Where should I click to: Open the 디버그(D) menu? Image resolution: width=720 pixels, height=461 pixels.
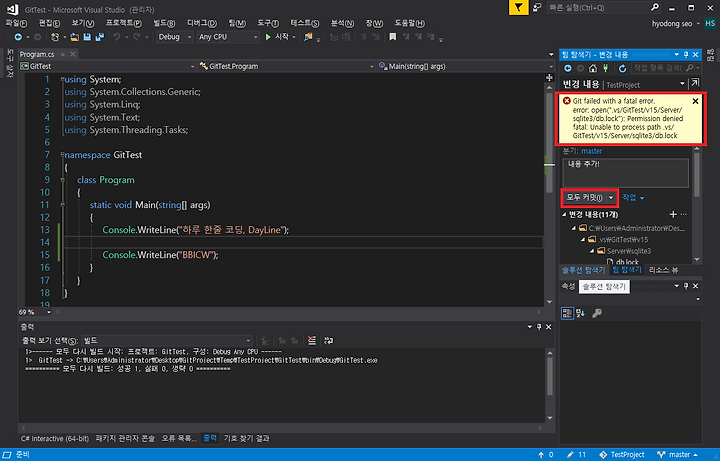[202, 23]
